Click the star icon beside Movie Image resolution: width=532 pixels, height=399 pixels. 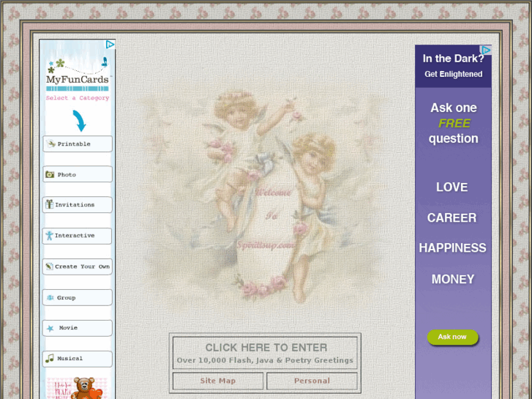point(50,329)
